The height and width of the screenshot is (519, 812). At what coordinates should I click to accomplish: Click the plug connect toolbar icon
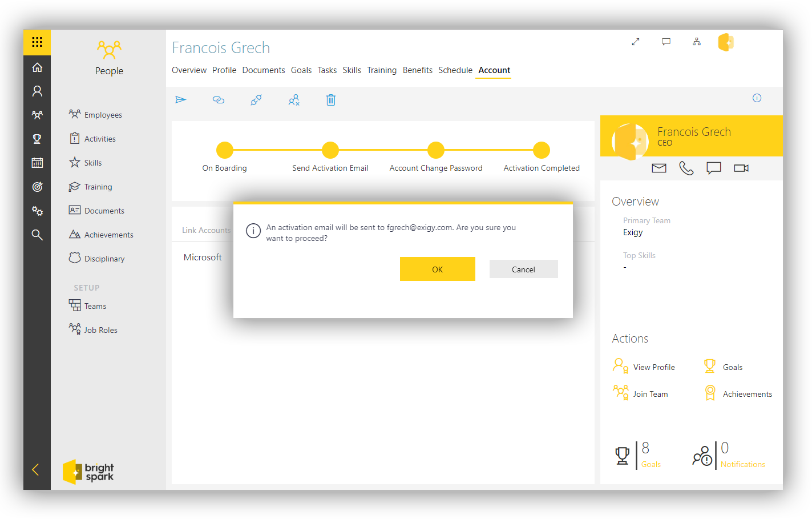[256, 100]
